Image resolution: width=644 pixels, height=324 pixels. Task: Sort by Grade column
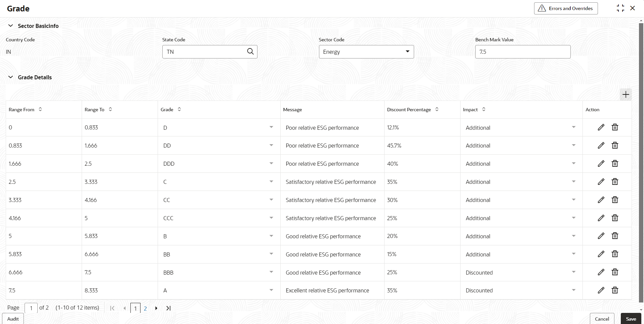[179, 109]
